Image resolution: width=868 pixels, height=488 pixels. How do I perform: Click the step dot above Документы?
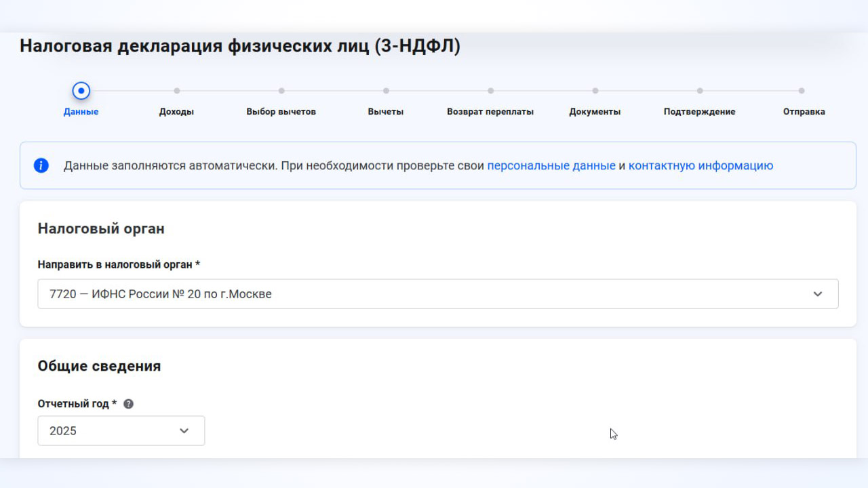(x=595, y=90)
